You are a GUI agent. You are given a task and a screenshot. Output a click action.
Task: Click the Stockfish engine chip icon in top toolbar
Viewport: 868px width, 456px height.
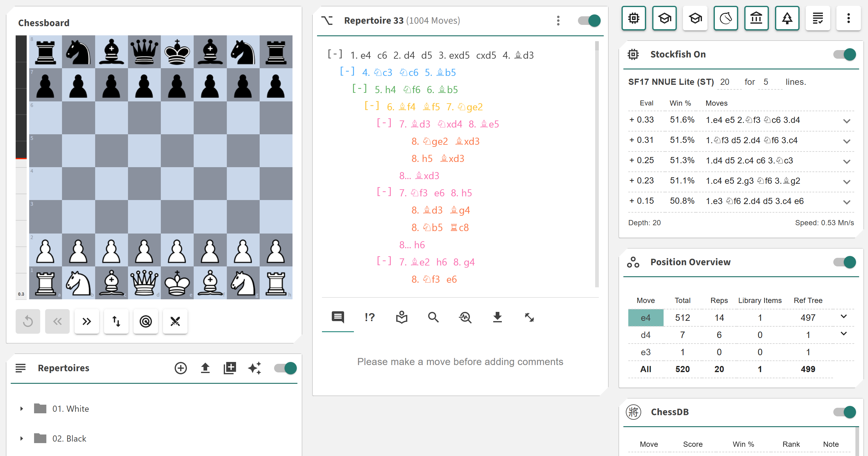click(x=634, y=18)
